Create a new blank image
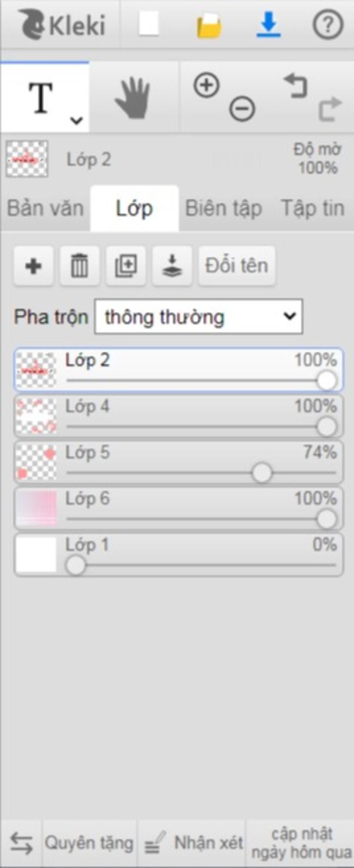The height and width of the screenshot is (868, 354). point(149,23)
